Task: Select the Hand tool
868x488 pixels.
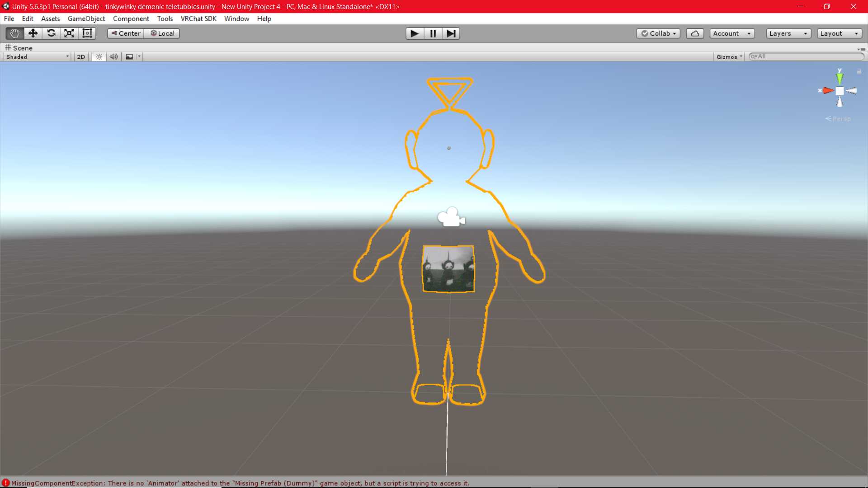Action: [x=14, y=33]
